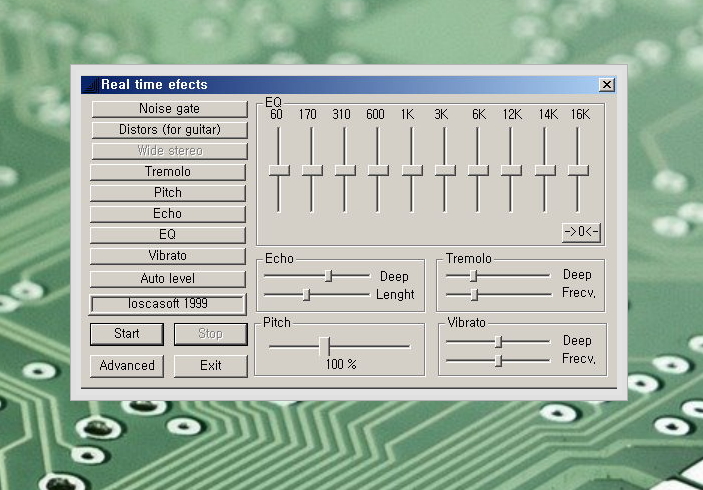Click the 1K EQ slider handle
The height and width of the screenshot is (490, 703).
412,170
